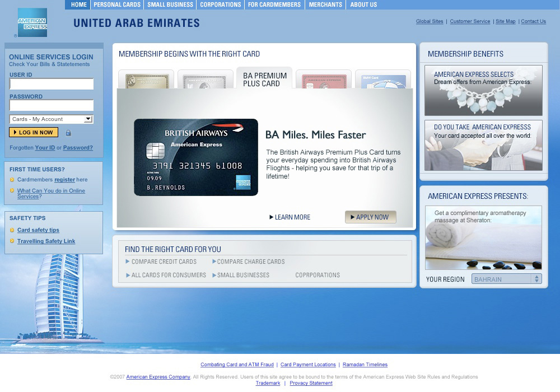
Task: Open What Can You do in Online Services
Action: pyautogui.click(x=51, y=194)
